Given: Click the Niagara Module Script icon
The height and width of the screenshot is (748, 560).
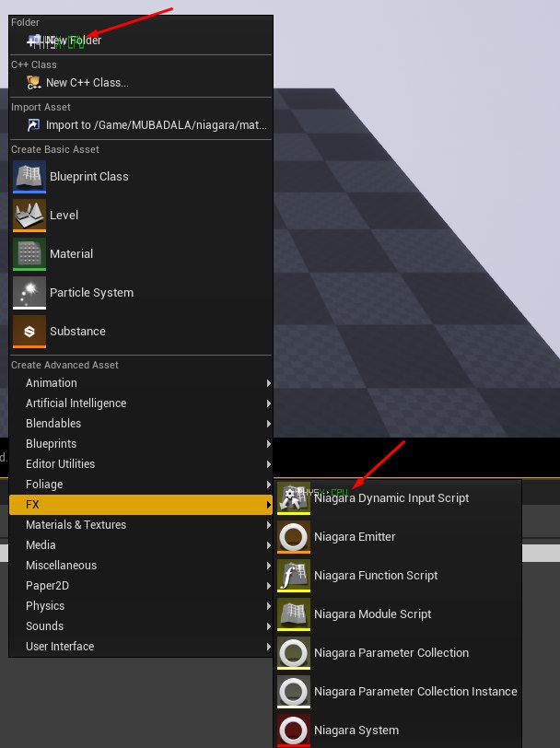Looking at the screenshot, I should [294, 614].
